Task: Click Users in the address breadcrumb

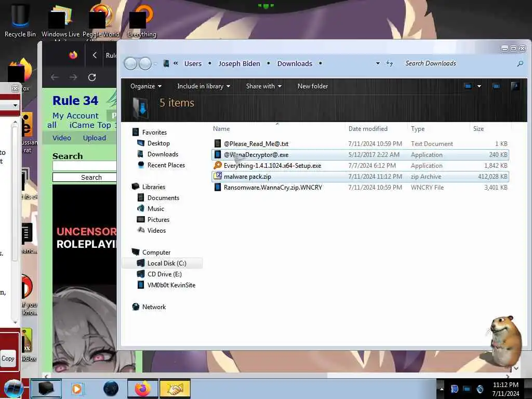Action: click(193, 63)
